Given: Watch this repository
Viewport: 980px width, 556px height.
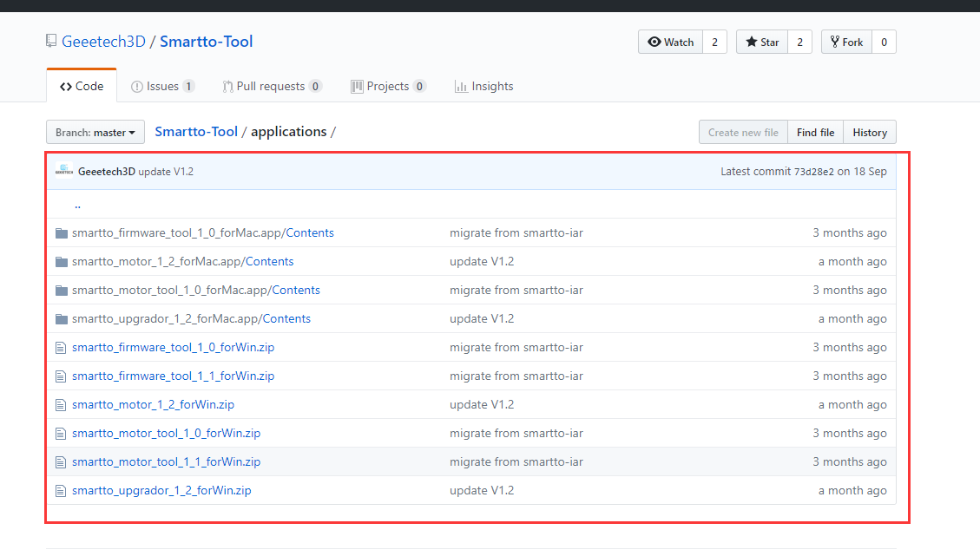Looking at the screenshot, I should pos(671,42).
